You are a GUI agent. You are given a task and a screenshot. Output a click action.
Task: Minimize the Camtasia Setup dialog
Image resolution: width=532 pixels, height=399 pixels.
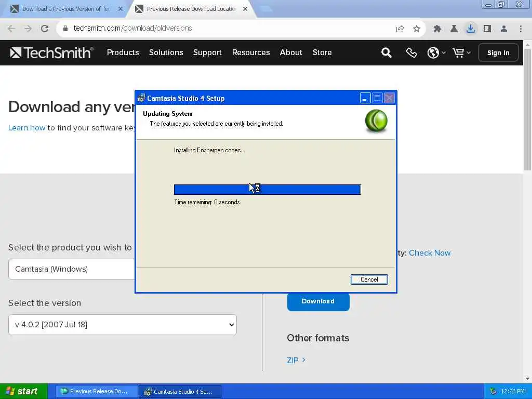point(365,98)
